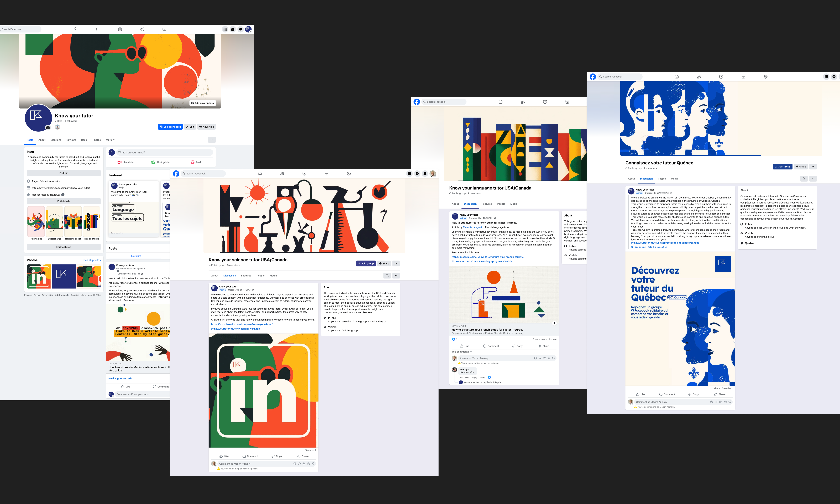Click the megaphone ads icon in top navigation

coord(142,29)
